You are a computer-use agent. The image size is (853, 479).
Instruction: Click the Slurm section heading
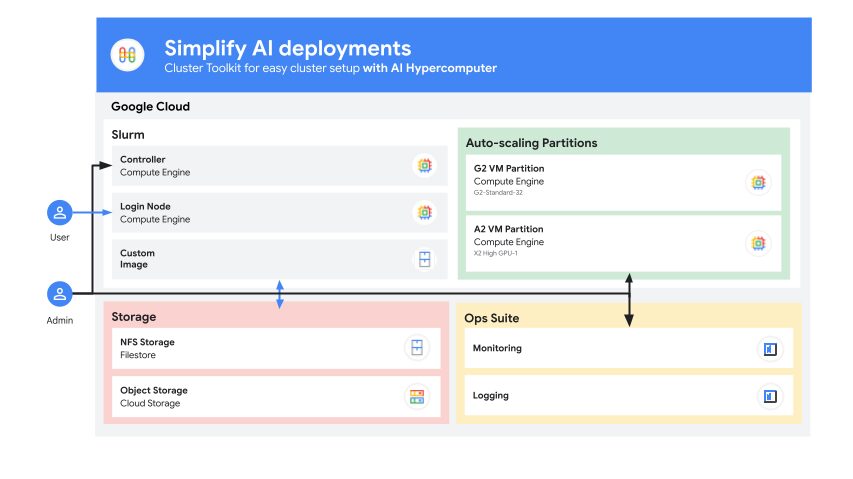click(128, 134)
